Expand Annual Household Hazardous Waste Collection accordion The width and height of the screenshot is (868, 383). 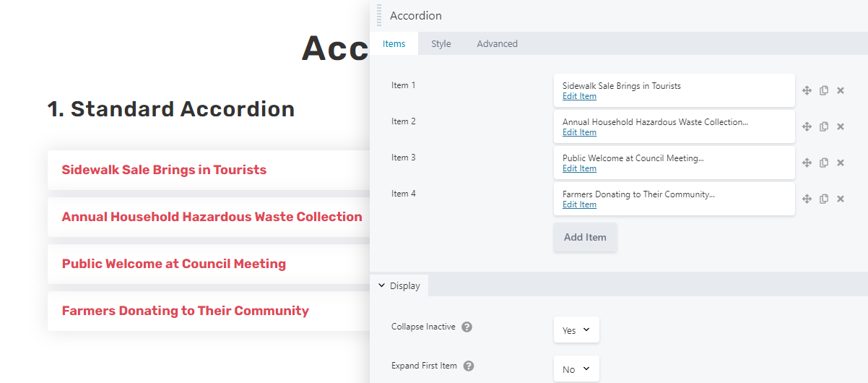(x=208, y=217)
